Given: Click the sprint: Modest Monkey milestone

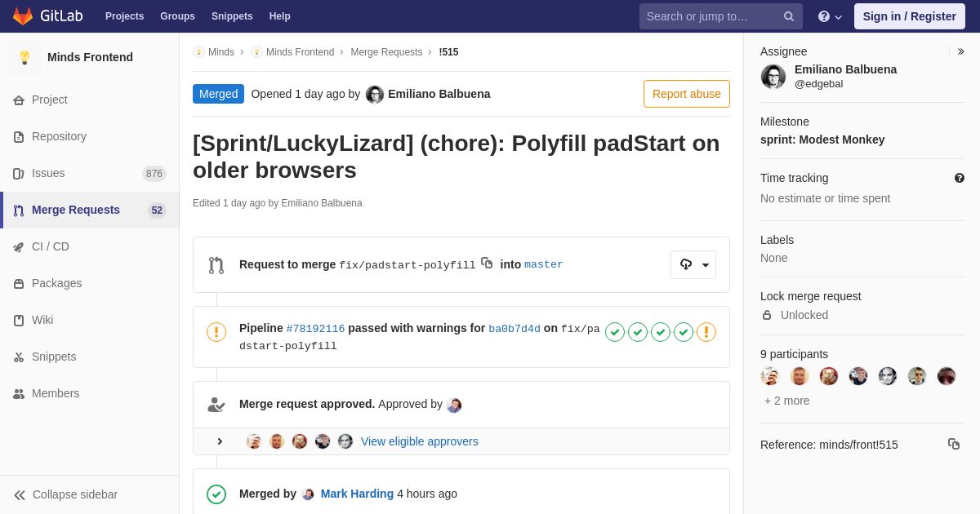Looking at the screenshot, I should (822, 140).
